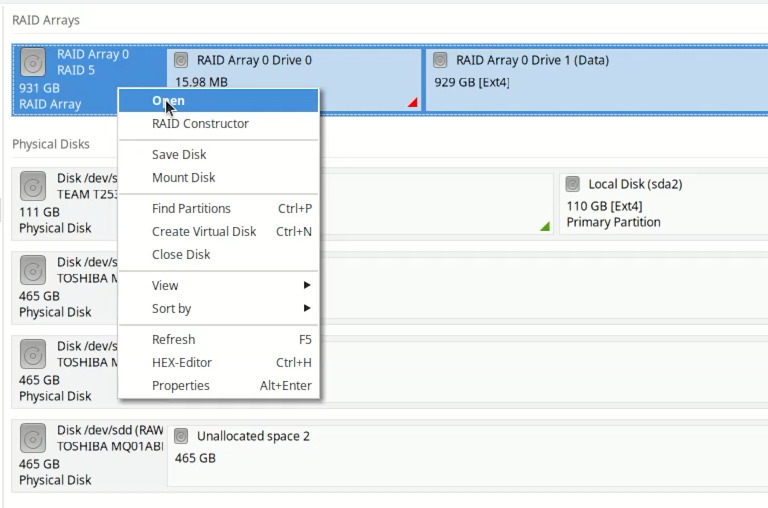The height and width of the screenshot is (508, 768).
Task: Open RAID Constructor from the menu
Action: [x=218, y=123]
